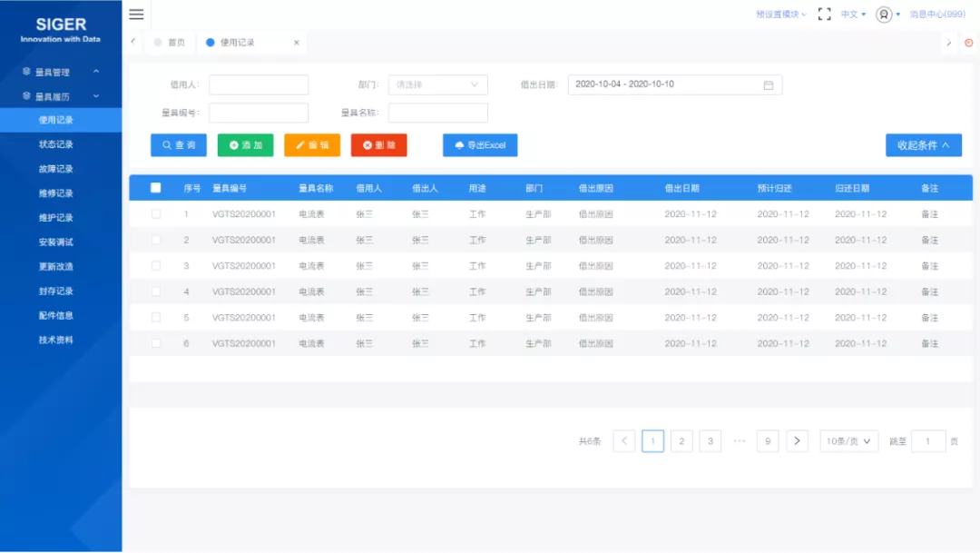Open the 消息中心(999) message center link
This screenshot has width=980, height=553.
pos(937,15)
